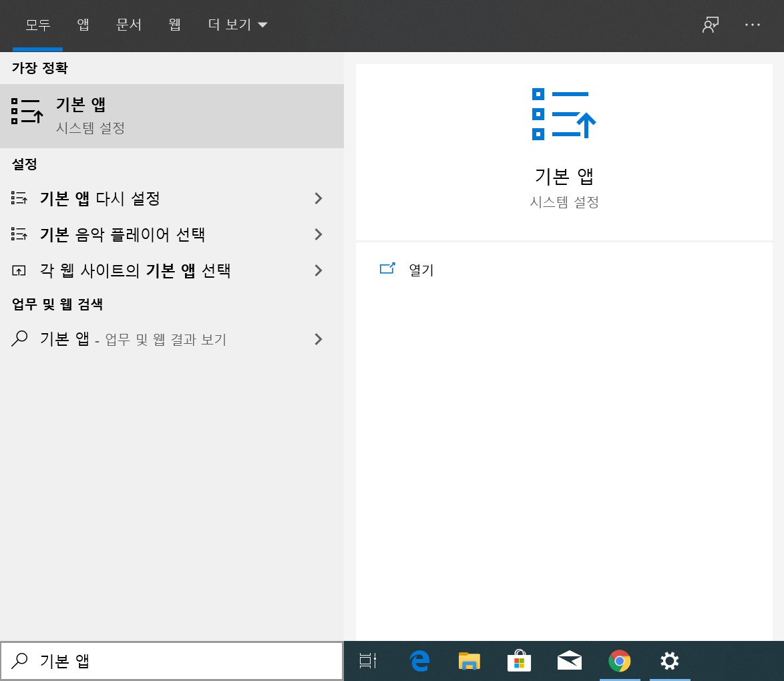Click the large blue 기본 앱 preview icon
Viewport: 784px width, 681px height.
coord(564,114)
